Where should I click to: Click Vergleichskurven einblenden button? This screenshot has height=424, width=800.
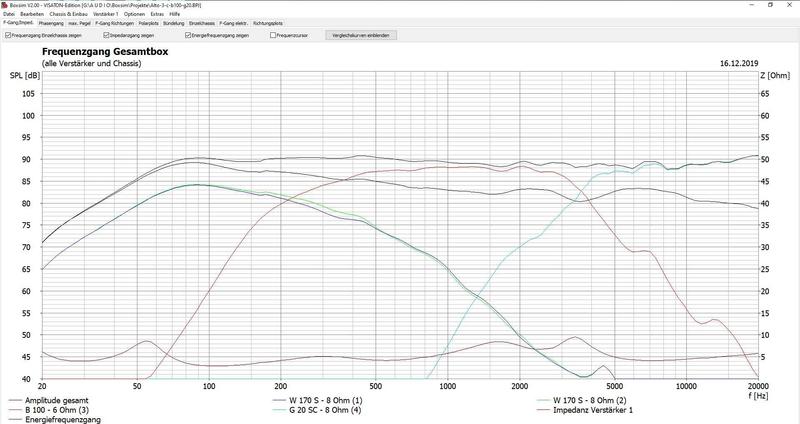361,36
